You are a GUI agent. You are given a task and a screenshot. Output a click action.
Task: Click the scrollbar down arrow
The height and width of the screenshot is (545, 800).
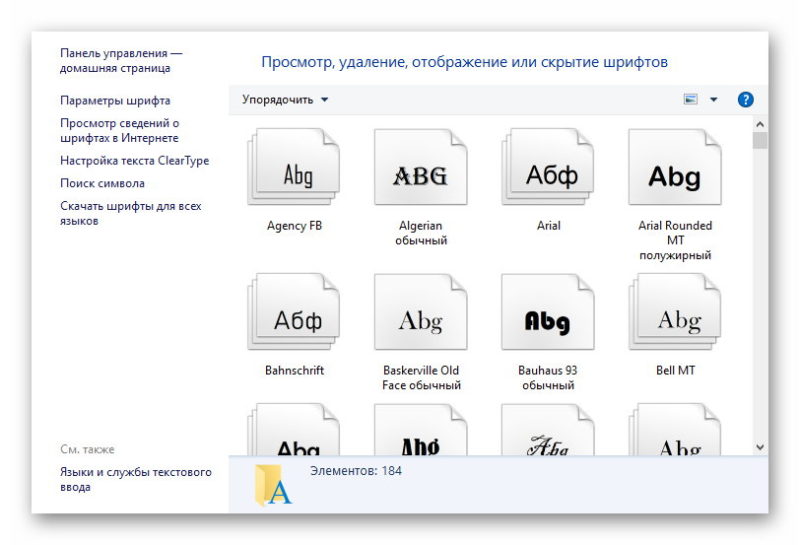(760, 448)
